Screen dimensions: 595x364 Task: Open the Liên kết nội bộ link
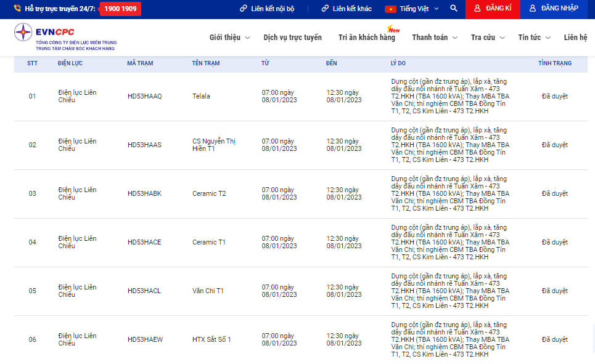pos(273,9)
